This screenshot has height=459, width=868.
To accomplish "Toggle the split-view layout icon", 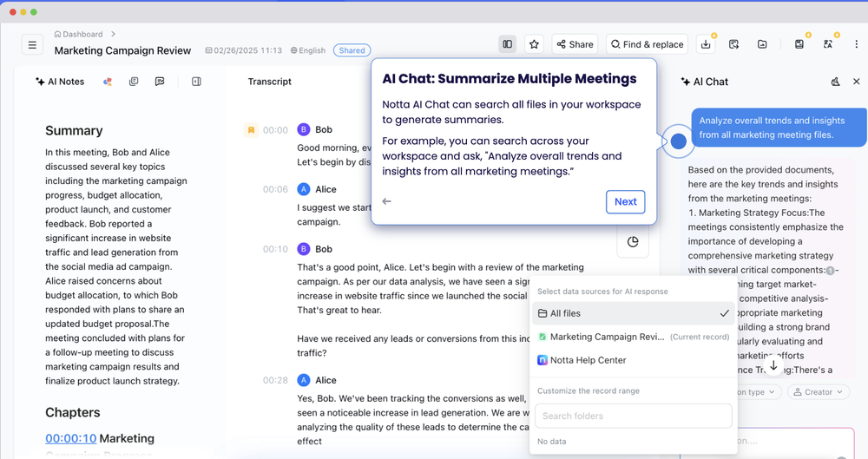I will click(x=507, y=44).
